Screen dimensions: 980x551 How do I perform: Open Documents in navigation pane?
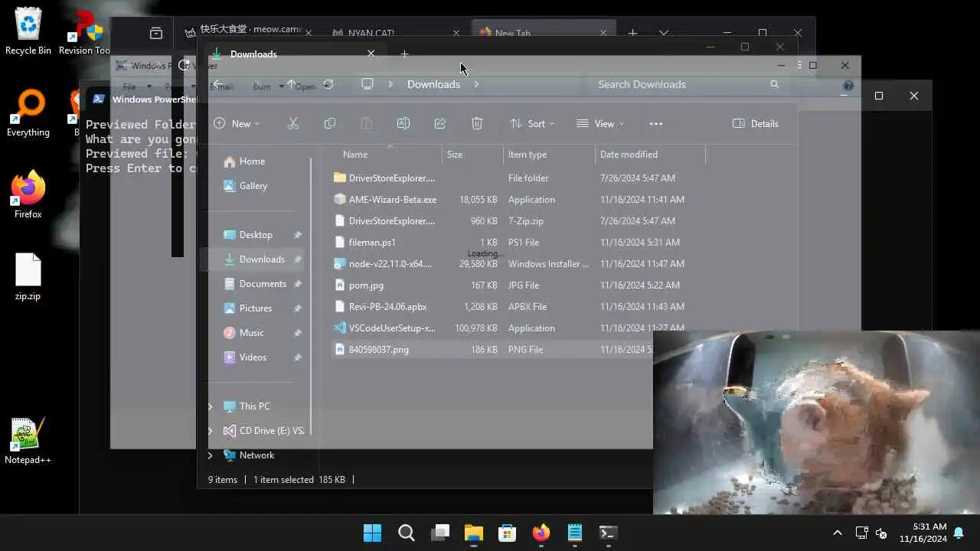pos(263,284)
